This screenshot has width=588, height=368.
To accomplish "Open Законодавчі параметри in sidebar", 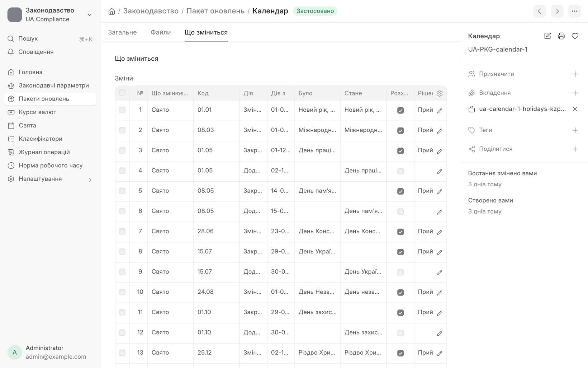I will (x=50, y=85).
